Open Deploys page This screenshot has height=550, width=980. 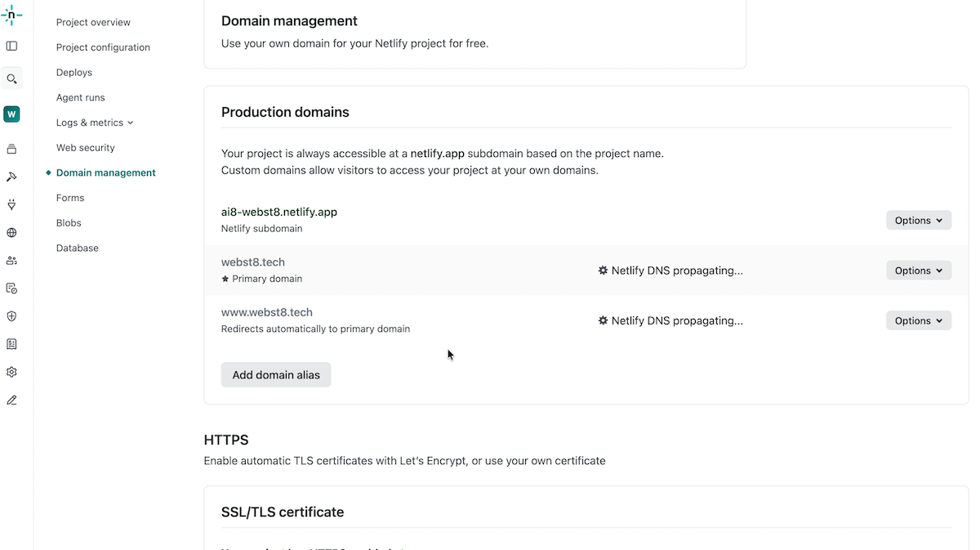[74, 73]
